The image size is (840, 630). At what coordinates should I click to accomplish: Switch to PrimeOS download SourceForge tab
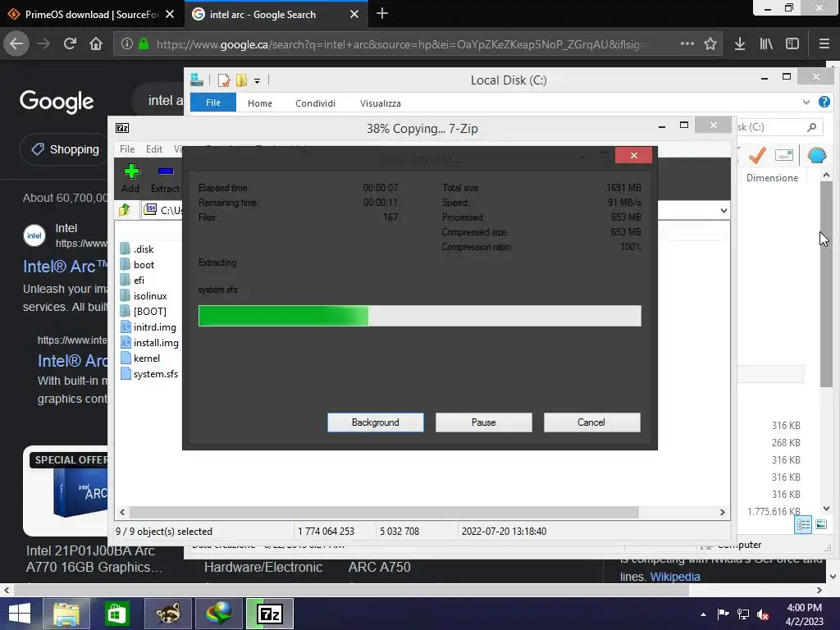tap(92, 15)
